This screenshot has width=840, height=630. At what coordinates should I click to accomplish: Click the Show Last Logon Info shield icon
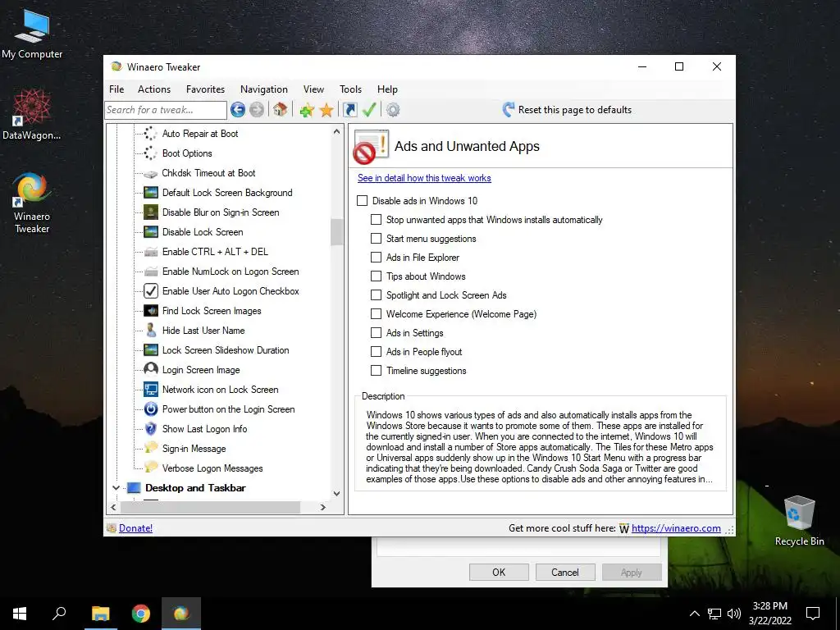click(x=151, y=428)
